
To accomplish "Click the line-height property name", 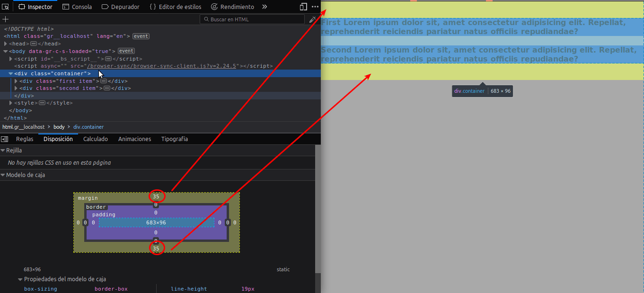I will coord(189,289).
